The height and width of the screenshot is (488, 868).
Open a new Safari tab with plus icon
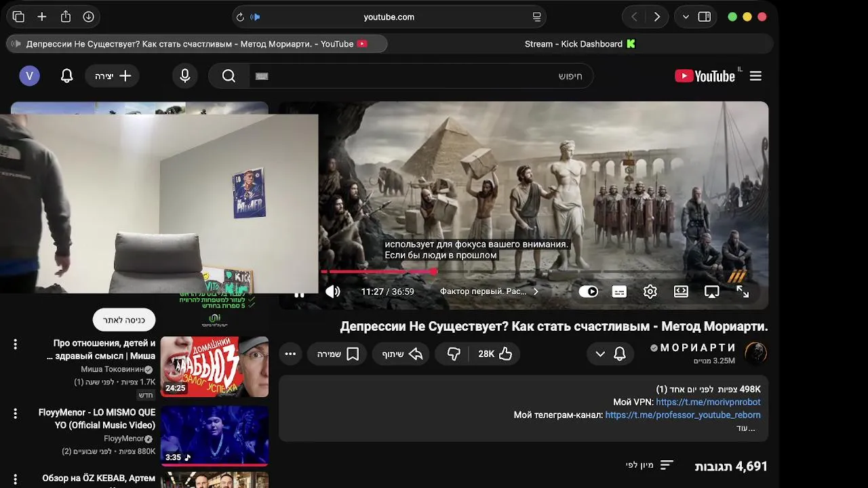point(42,17)
